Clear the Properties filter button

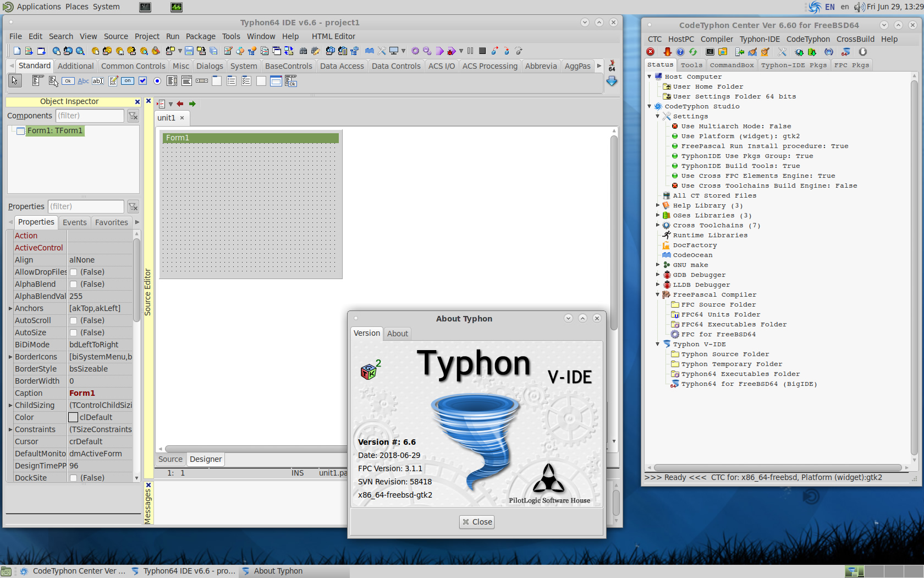pos(133,206)
